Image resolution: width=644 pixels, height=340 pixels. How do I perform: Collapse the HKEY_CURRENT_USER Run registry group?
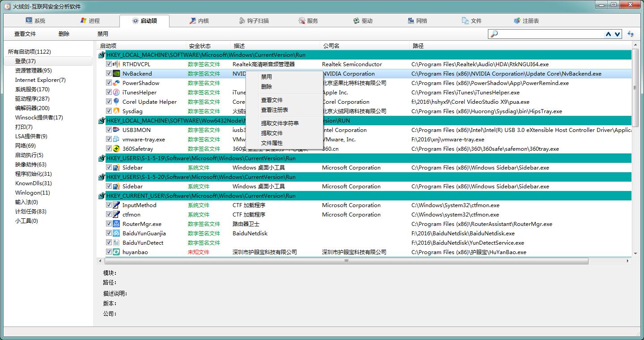point(102,196)
